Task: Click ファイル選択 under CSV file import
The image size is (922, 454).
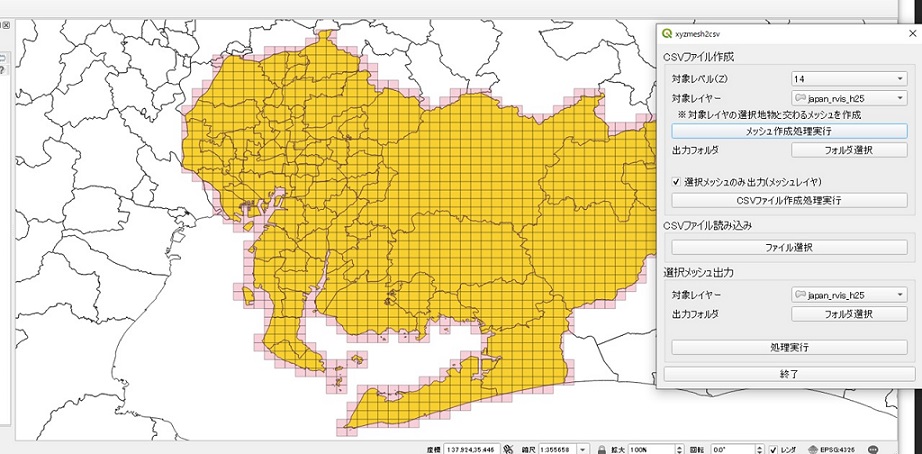Action: tap(788, 246)
